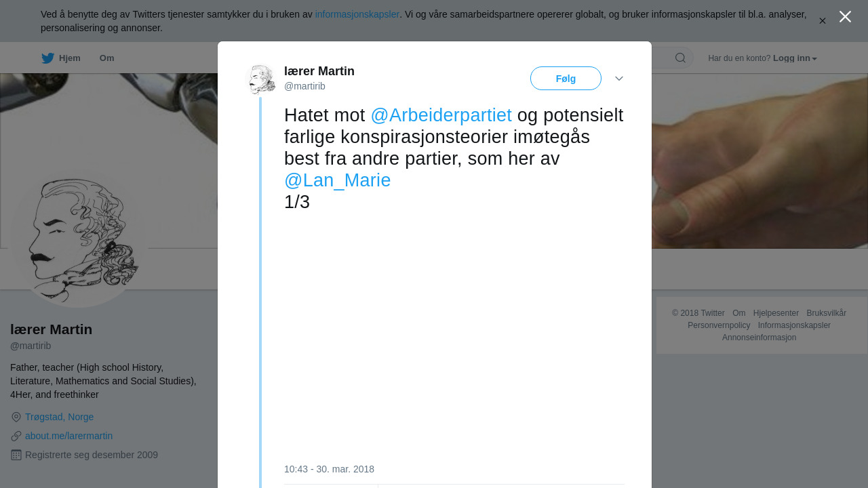Viewport: 868px width, 488px height.
Task: Click the location pin icon by Trøgstad
Action: [x=16, y=418]
